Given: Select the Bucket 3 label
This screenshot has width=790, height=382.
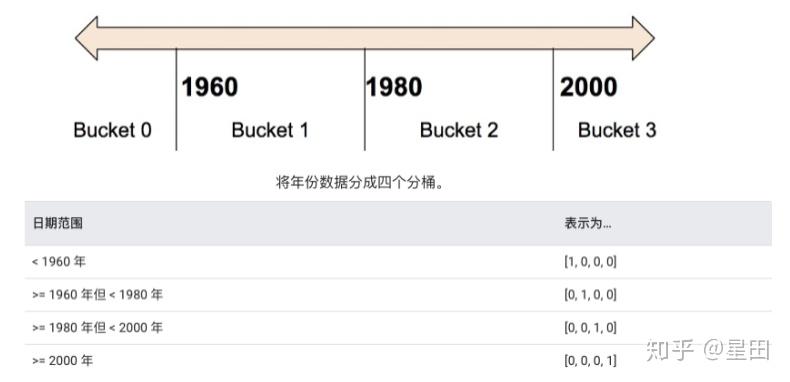Looking at the screenshot, I should (x=617, y=130).
